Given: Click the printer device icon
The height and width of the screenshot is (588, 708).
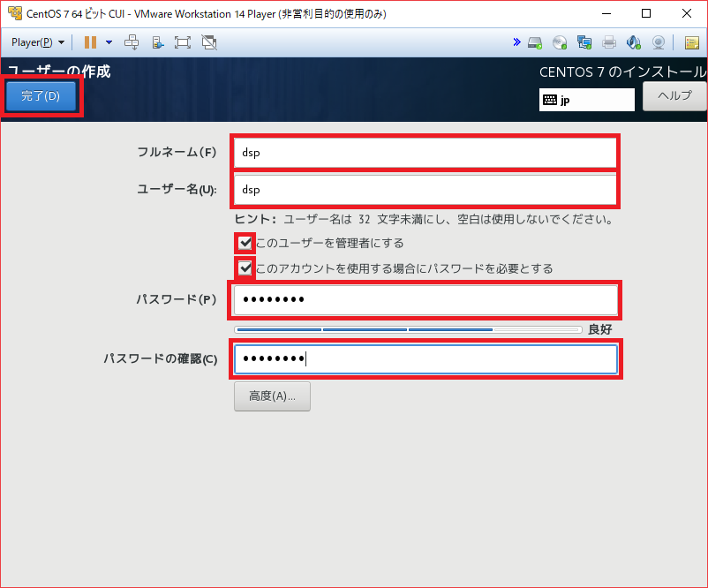Looking at the screenshot, I should [609, 42].
